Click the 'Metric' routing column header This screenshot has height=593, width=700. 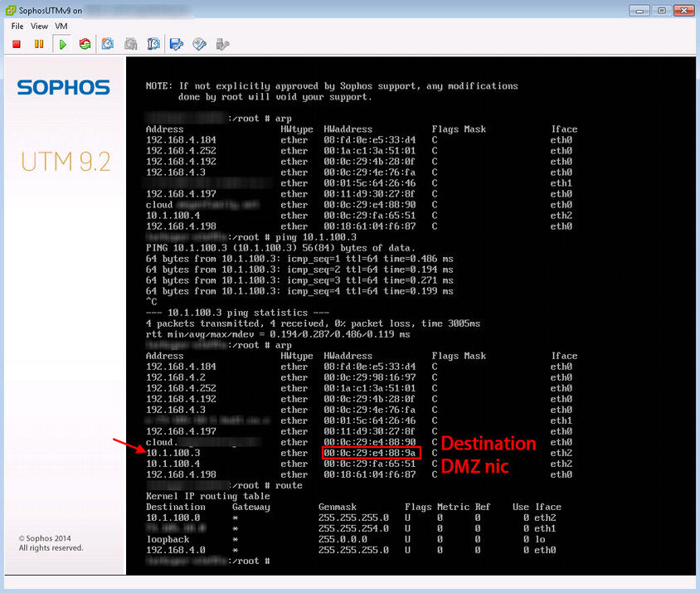[x=453, y=507]
